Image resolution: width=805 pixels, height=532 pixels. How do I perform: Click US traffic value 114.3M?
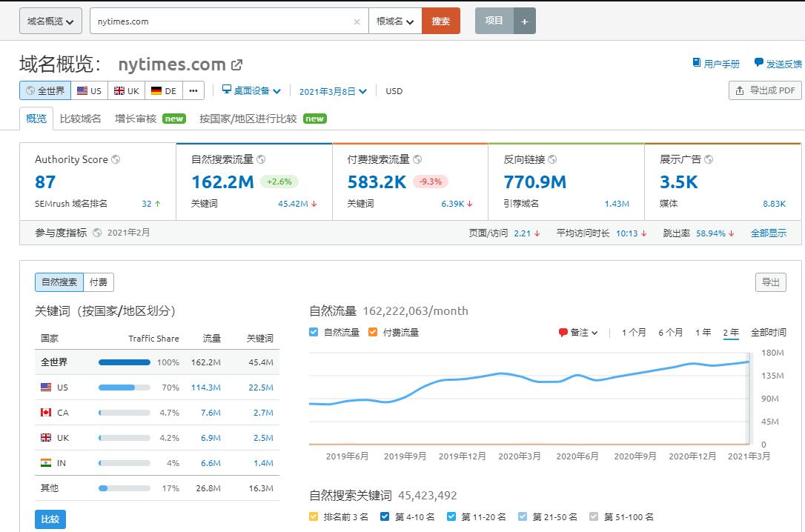[206, 388]
